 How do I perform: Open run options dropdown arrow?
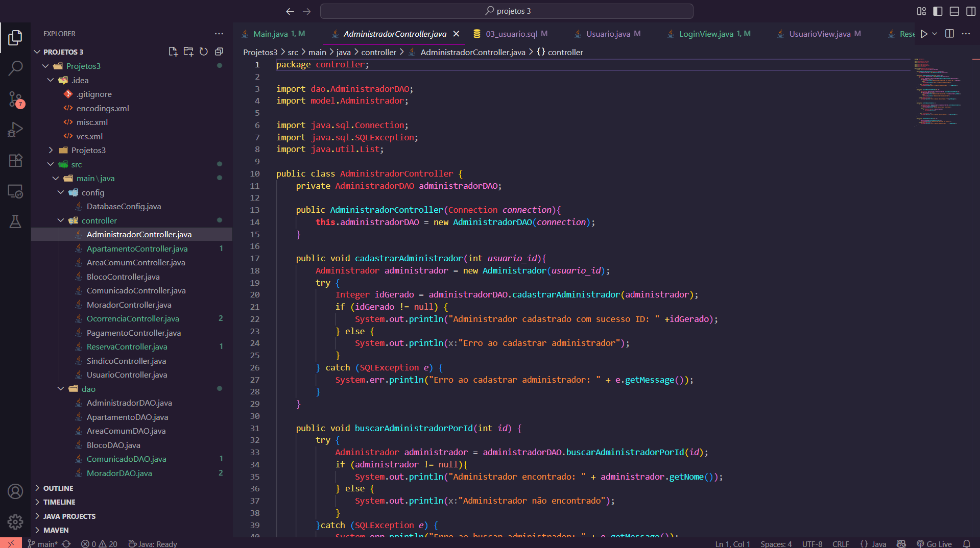point(935,34)
